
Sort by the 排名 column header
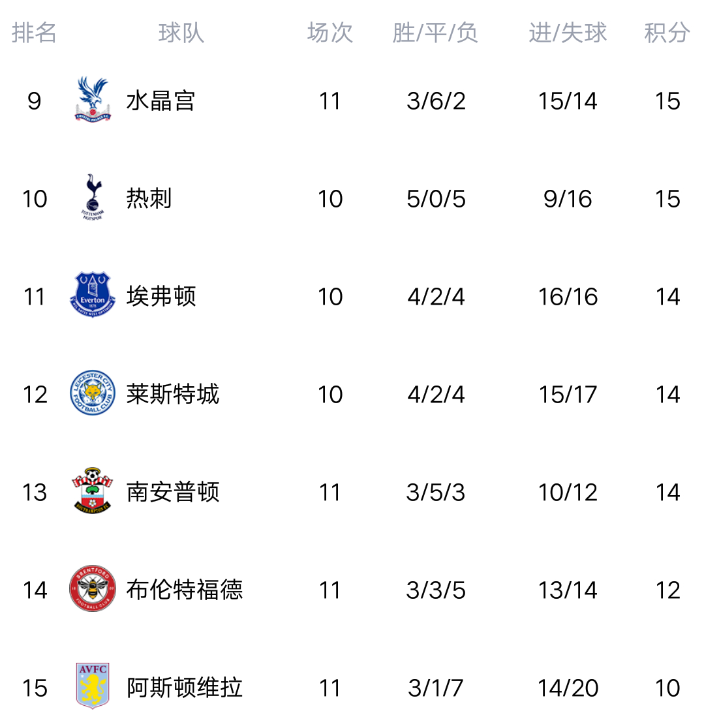[34, 33]
